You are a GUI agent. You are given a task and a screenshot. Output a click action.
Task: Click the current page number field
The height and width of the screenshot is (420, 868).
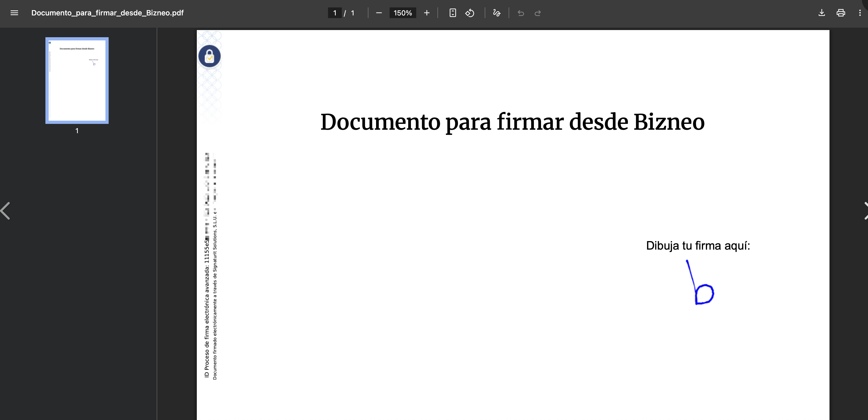click(x=335, y=13)
